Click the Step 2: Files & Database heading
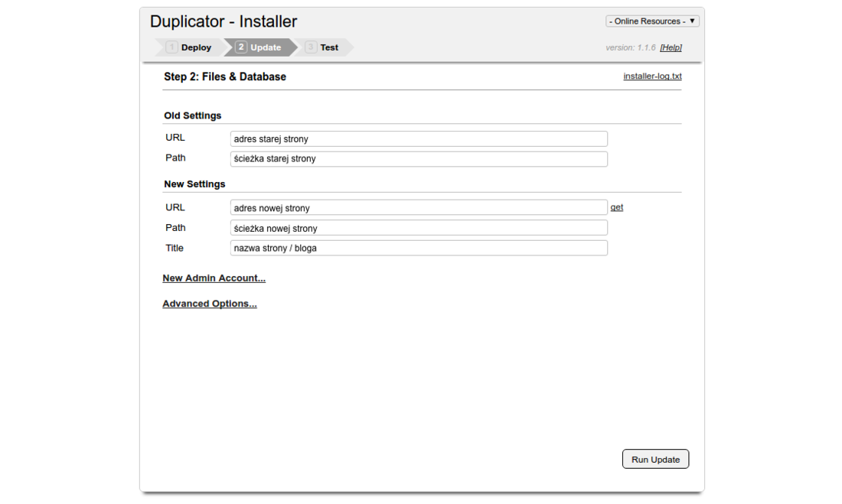 tap(225, 76)
